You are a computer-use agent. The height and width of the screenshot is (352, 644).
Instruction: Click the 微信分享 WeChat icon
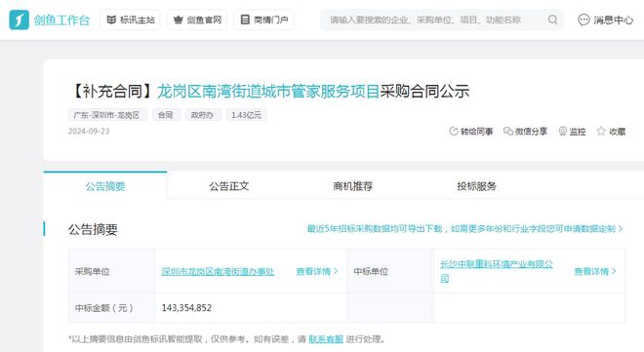(x=508, y=132)
